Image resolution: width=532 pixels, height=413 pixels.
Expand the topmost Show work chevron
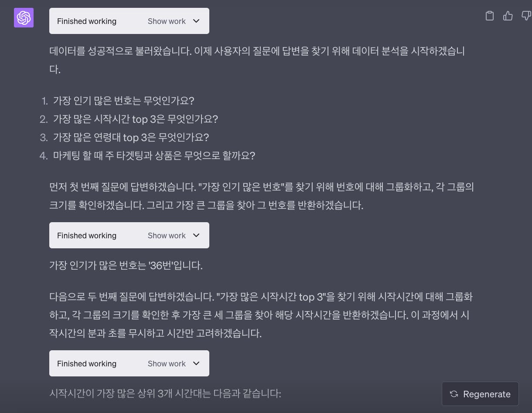click(196, 21)
